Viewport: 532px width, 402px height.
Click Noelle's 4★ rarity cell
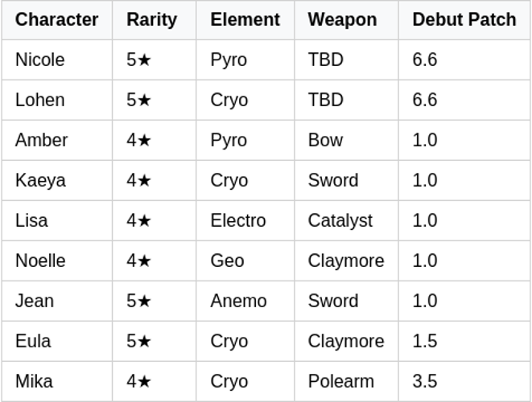pos(139,261)
